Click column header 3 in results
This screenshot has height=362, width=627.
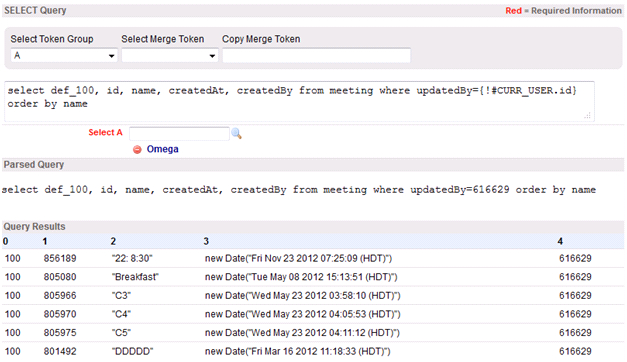206,241
